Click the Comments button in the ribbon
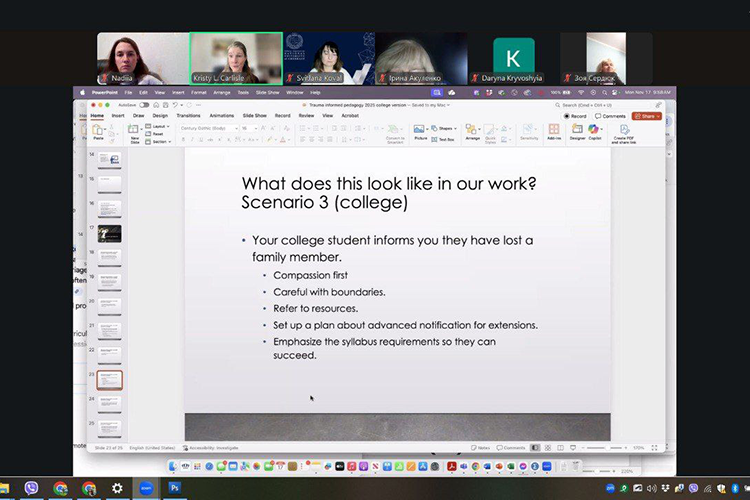This screenshot has width=750, height=500. (x=610, y=116)
